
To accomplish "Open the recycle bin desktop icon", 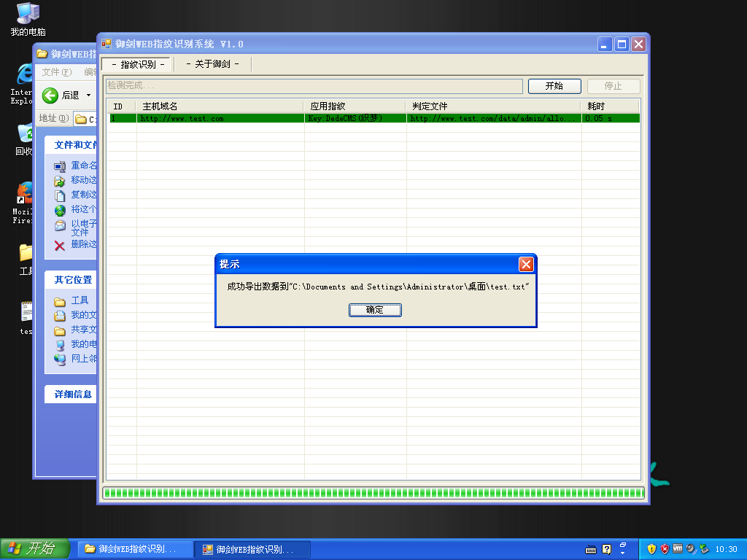I will (x=23, y=139).
